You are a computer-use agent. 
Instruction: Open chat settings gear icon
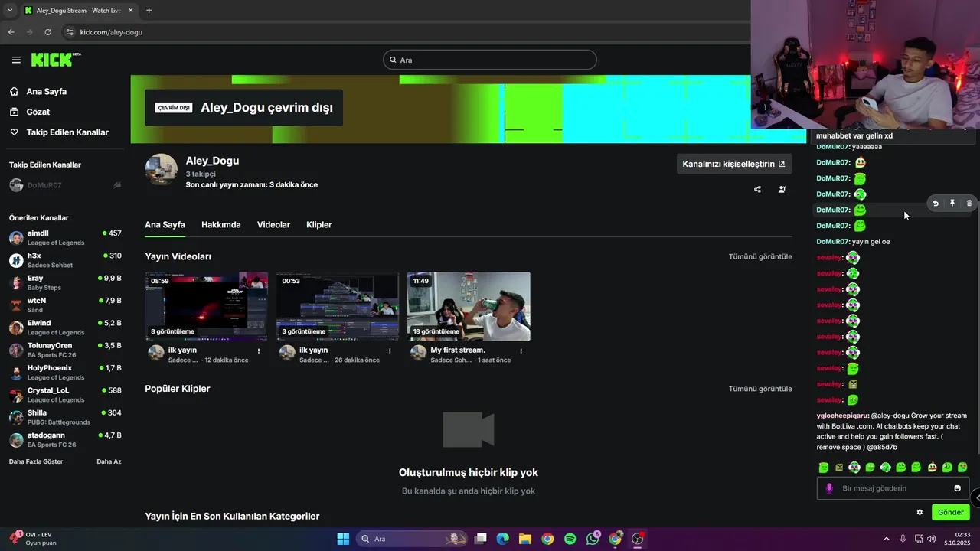(x=920, y=512)
